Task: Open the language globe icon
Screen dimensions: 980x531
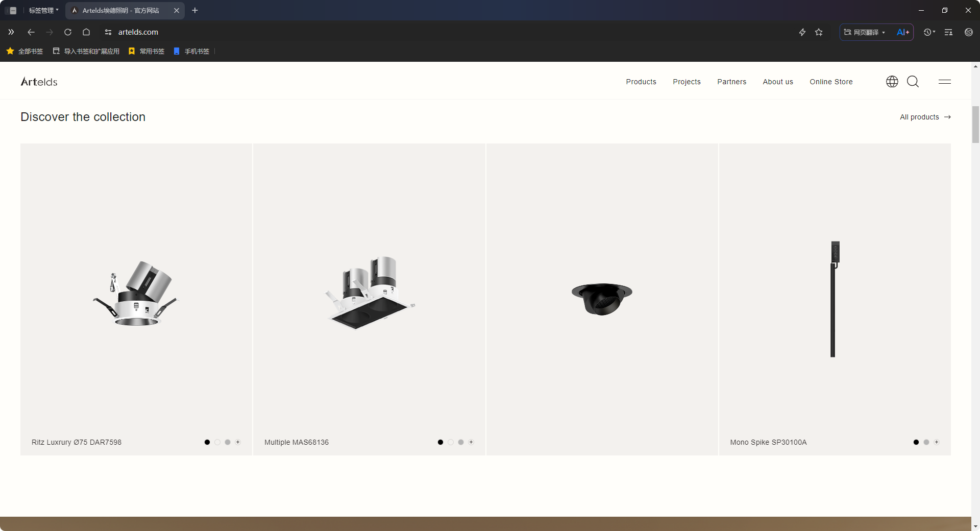Action: [892, 82]
